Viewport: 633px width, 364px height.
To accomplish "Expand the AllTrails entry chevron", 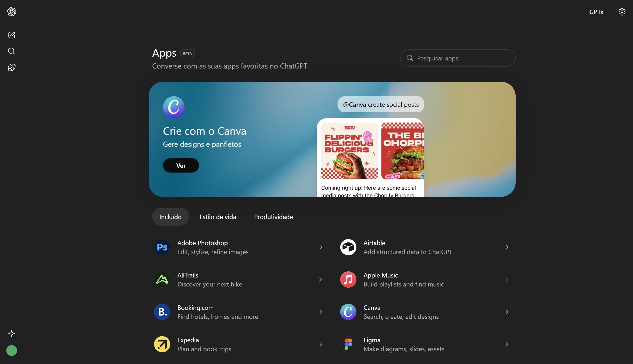I will pos(320,280).
